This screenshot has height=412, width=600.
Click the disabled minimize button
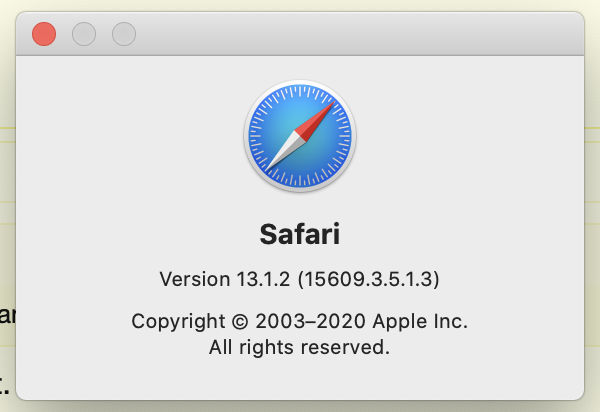click(84, 34)
